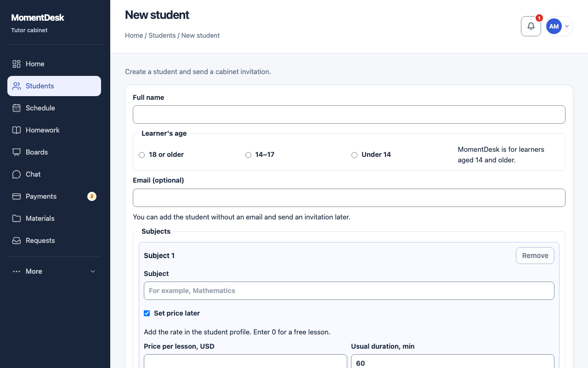Go to Homework section

click(x=54, y=130)
